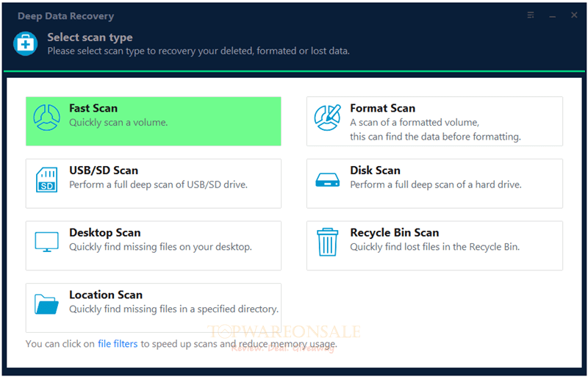
Task: Click 'Perform a full deep scan of a hard drive.' text
Action: (436, 184)
